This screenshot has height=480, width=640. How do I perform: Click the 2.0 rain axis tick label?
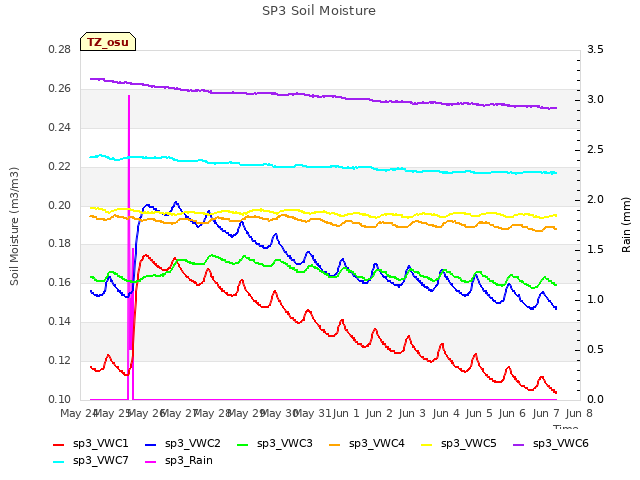(595, 200)
